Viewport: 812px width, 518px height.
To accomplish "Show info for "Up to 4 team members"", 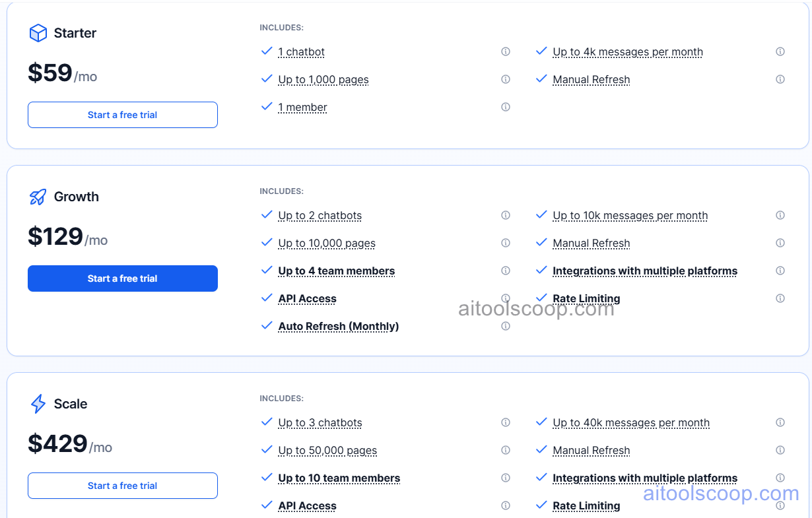I will coord(506,271).
